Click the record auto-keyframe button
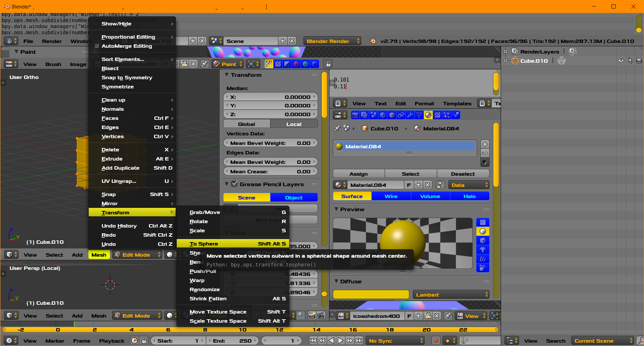The image size is (644, 346). [436, 341]
